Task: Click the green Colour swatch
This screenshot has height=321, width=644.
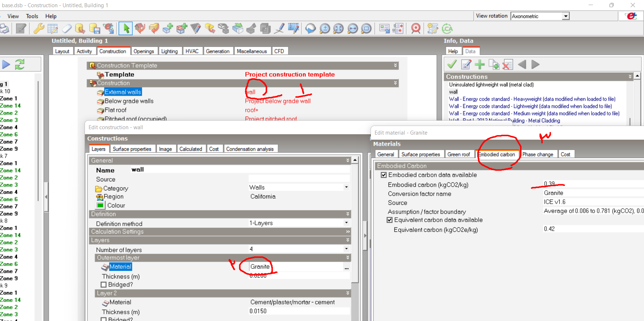Action: (100, 205)
